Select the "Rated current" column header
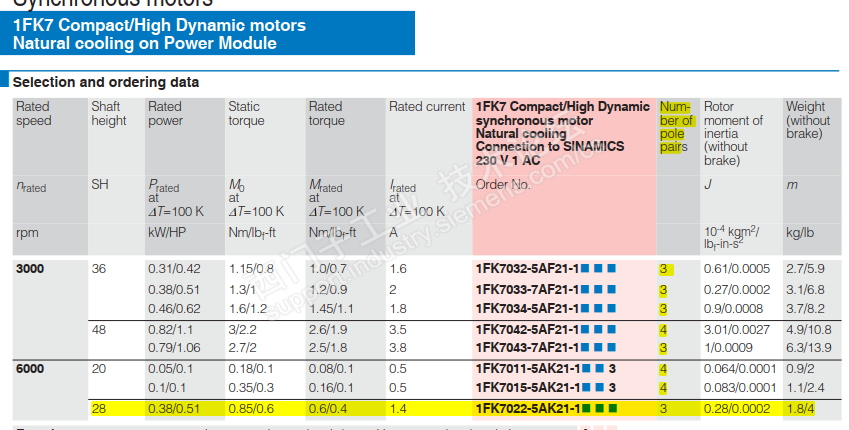Viewport: 849px width, 430px height. (427, 107)
